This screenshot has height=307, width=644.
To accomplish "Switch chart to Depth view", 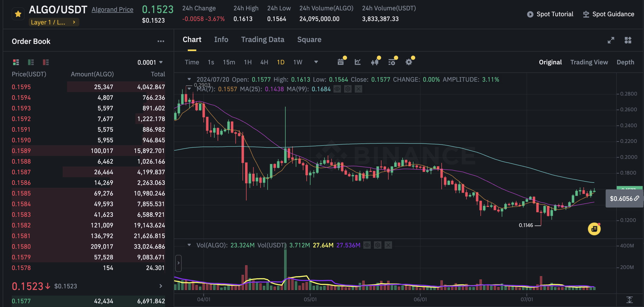I will point(625,62).
